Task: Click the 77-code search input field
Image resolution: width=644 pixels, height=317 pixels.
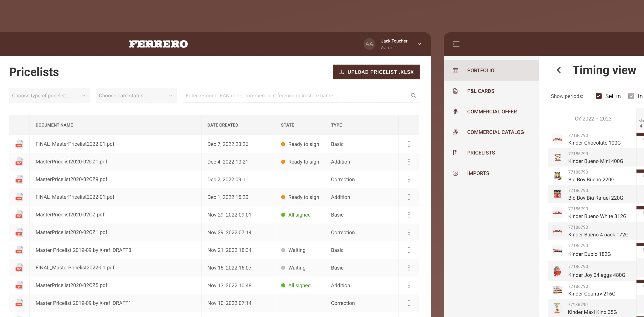Action: [x=295, y=95]
